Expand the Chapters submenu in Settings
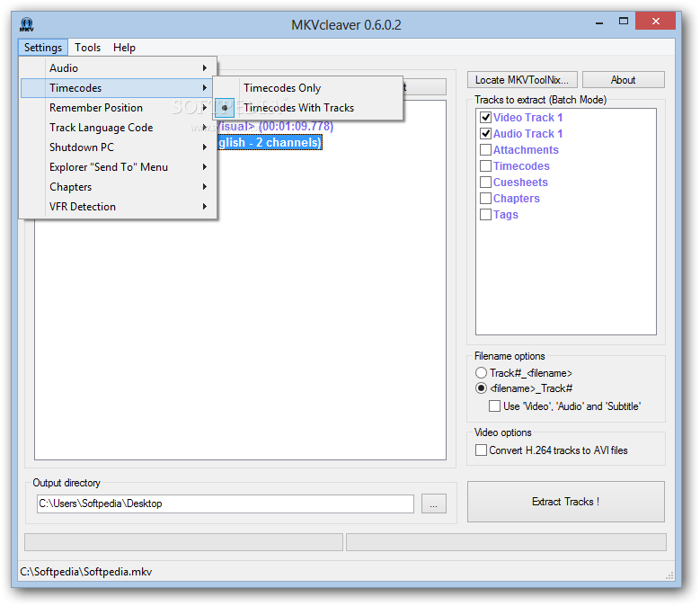The height and width of the screenshot is (606, 700). (x=119, y=187)
